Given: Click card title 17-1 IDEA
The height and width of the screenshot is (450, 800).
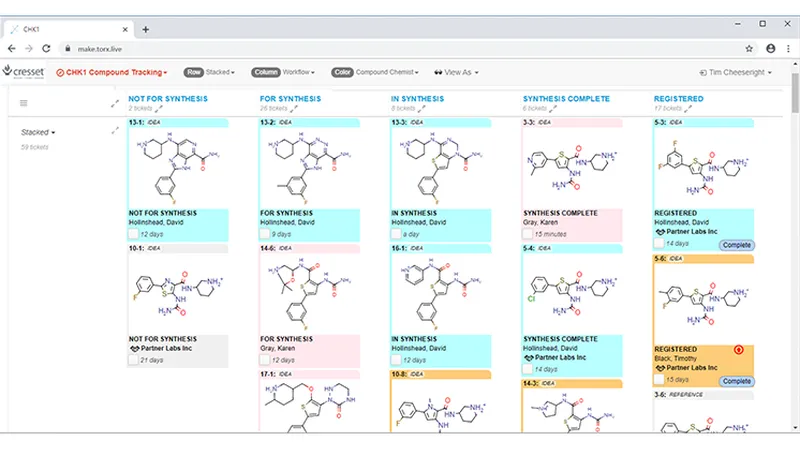Looking at the screenshot, I should pyautogui.click(x=276, y=374).
